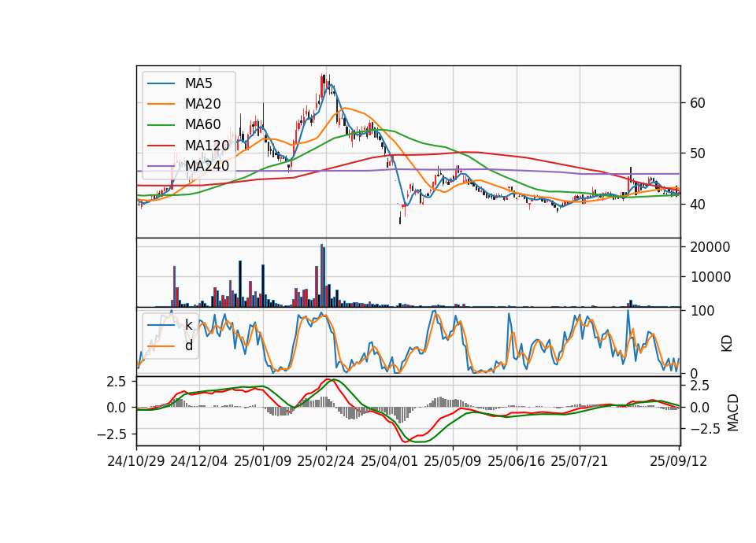This screenshot has height=543, width=756.
Task: Click the 25/05/09 date axis label
Action: click(452, 461)
